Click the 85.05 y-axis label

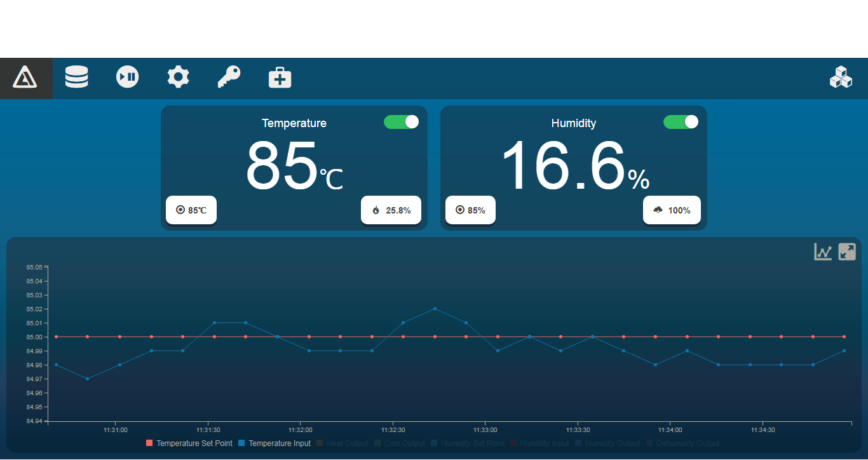point(34,267)
